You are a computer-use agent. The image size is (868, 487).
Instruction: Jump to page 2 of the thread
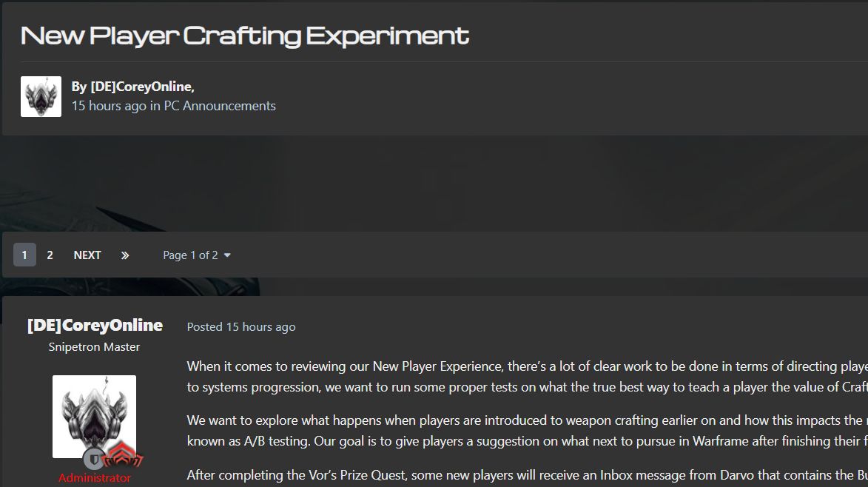(50, 255)
